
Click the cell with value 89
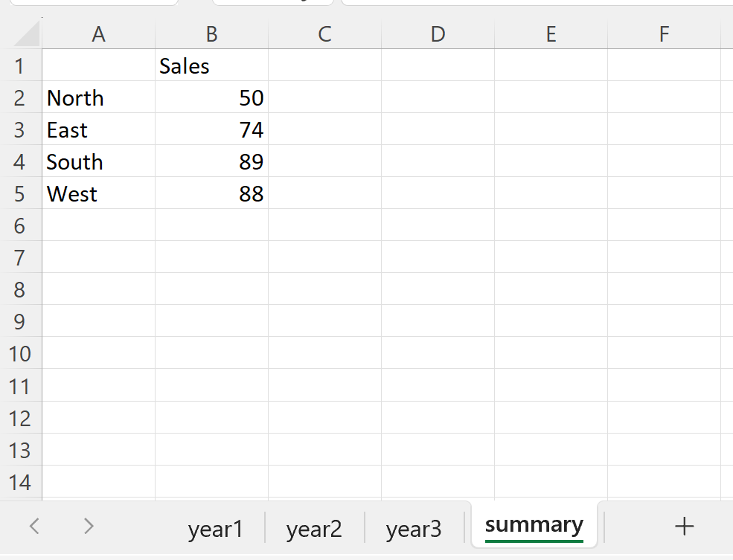pos(211,161)
